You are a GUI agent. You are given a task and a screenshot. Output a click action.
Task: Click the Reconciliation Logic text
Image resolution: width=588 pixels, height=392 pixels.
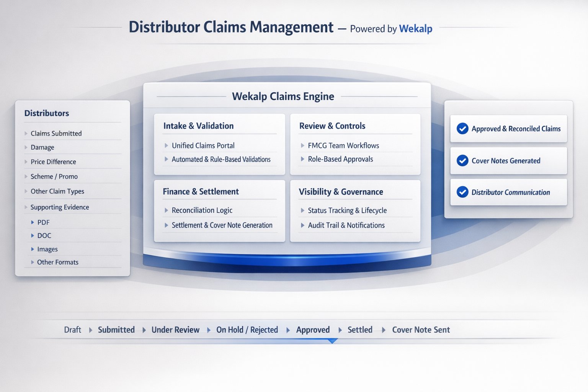click(202, 210)
